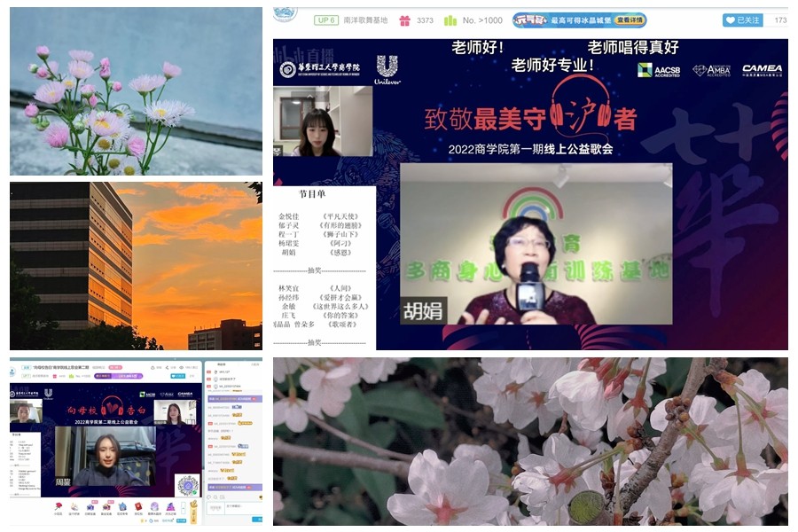The image size is (798, 532).
Task: Select the crystal ball gift in the gift bar
Action: tap(154, 506)
